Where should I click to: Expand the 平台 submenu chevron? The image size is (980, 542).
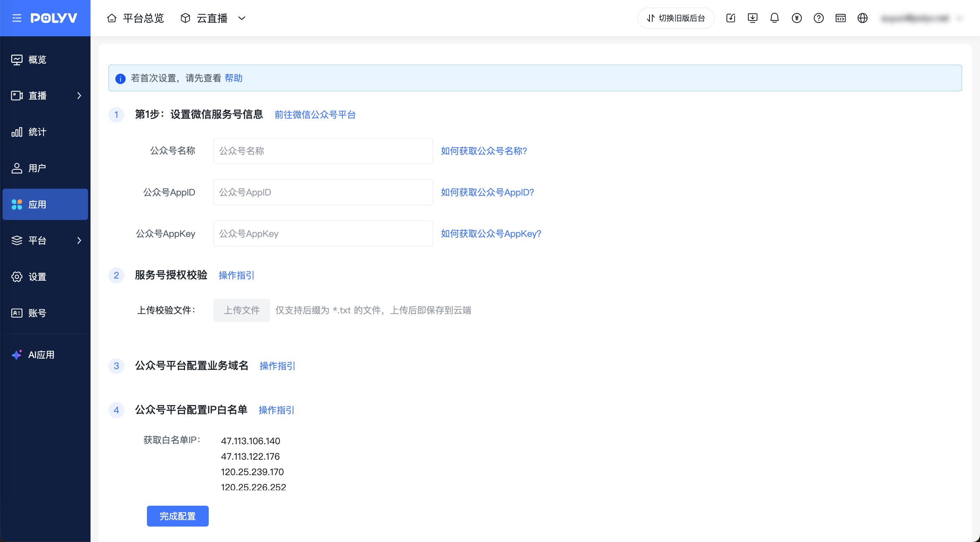point(79,240)
